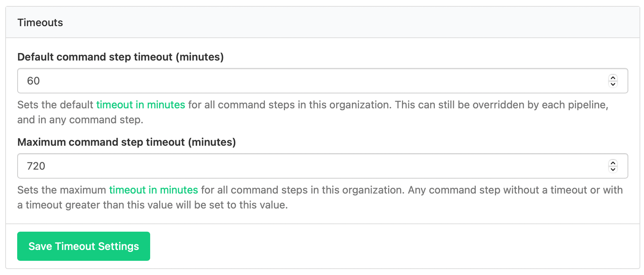This screenshot has width=644, height=275.
Task: Decrease maximum command step timeout with down arrow
Action: pyautogui.click(x=613, y=169)
